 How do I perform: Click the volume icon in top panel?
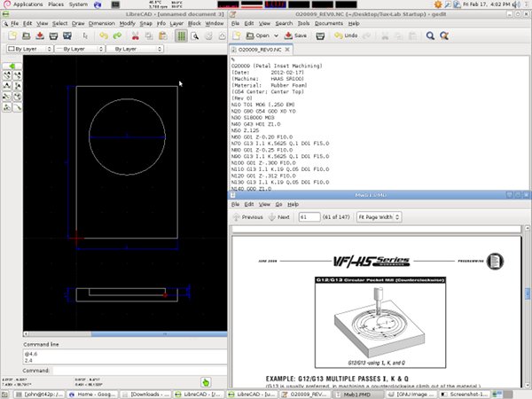(x=516, y=4)
